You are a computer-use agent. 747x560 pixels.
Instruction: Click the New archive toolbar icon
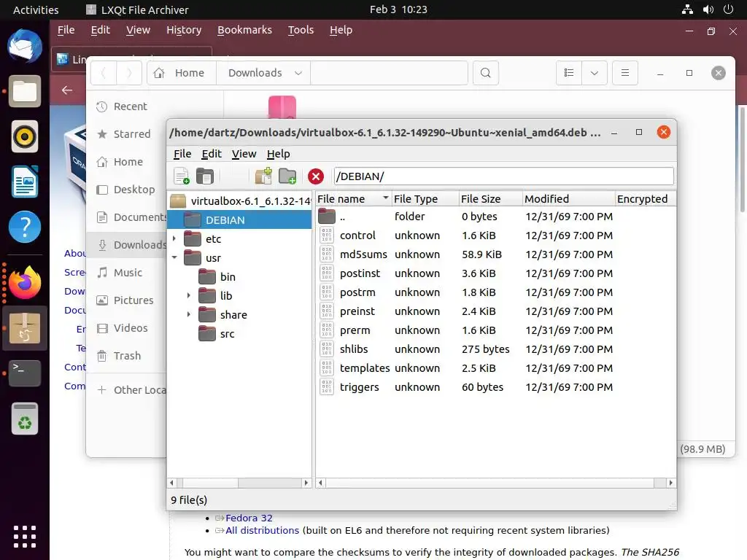(x=182, y=176)
